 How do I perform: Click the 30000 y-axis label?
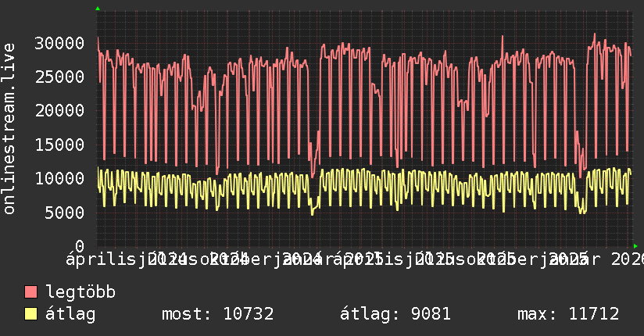[x=61, y=43]
